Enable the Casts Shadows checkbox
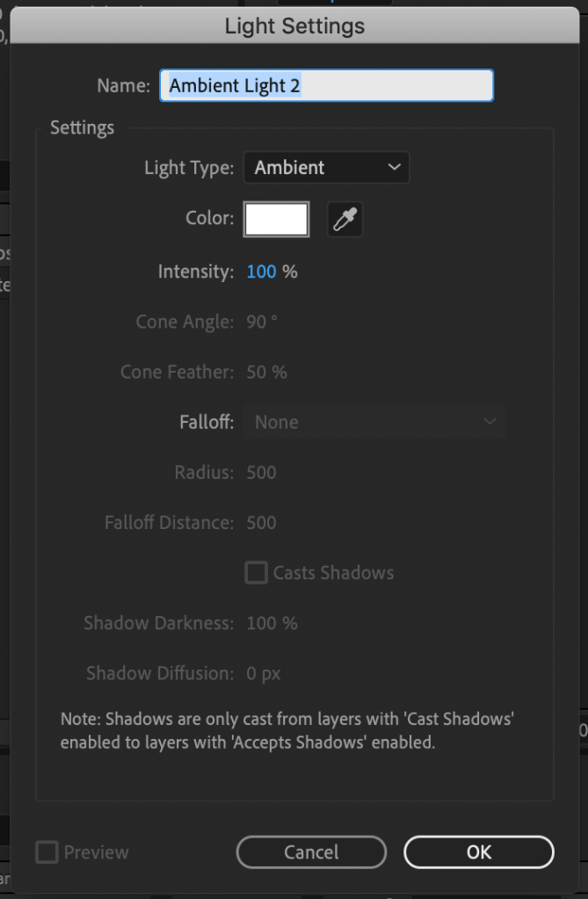The image size is (588, 899). tap(256, 573)
